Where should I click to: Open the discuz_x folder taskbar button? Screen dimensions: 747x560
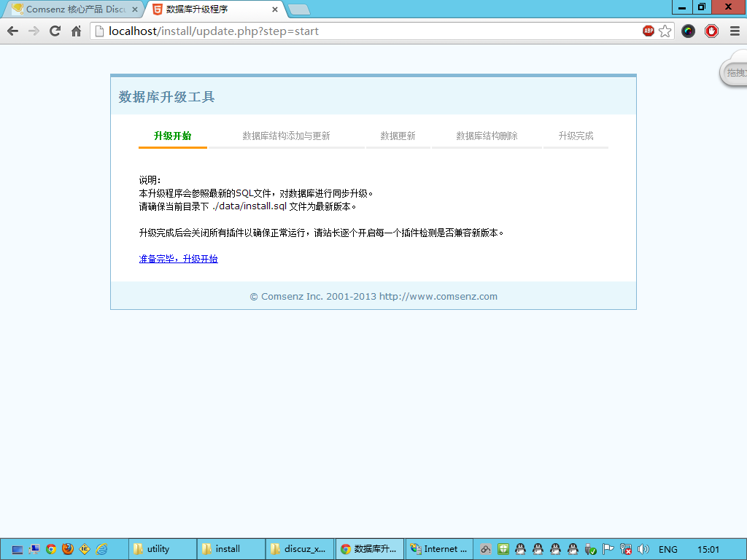[x=300, y=549]
